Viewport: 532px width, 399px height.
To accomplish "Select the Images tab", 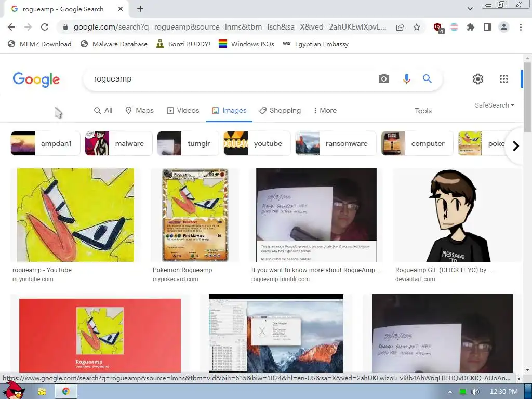I will tap(229, 110).
